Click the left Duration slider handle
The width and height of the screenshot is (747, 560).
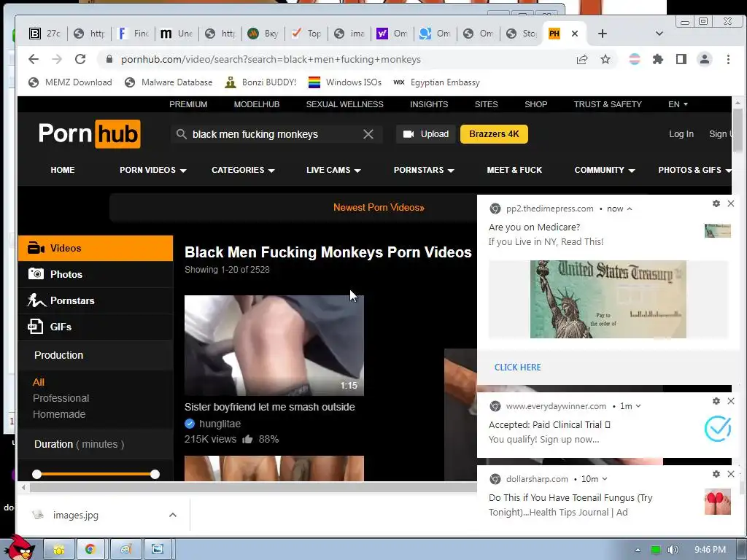36,474
